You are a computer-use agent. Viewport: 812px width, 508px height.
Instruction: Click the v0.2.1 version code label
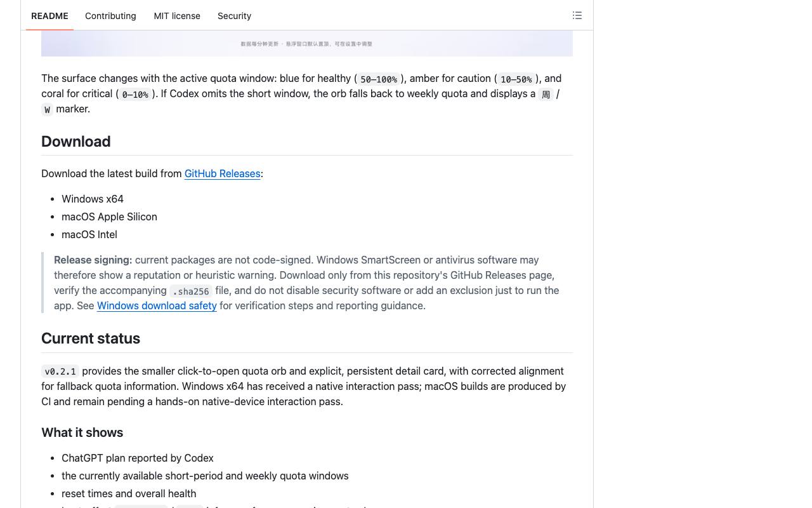(x=60, y=371)
